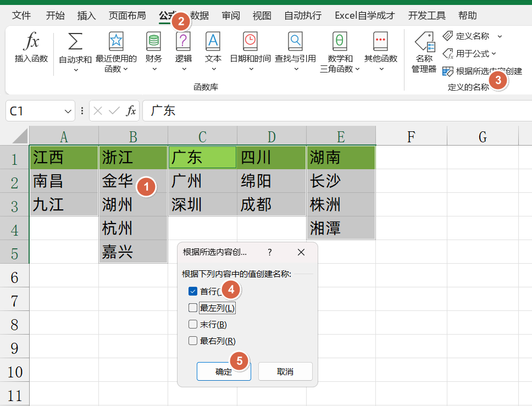Click the AutoSum sigma icon
The width and height of the screenshot is (532, 406).
coord(75,41)
